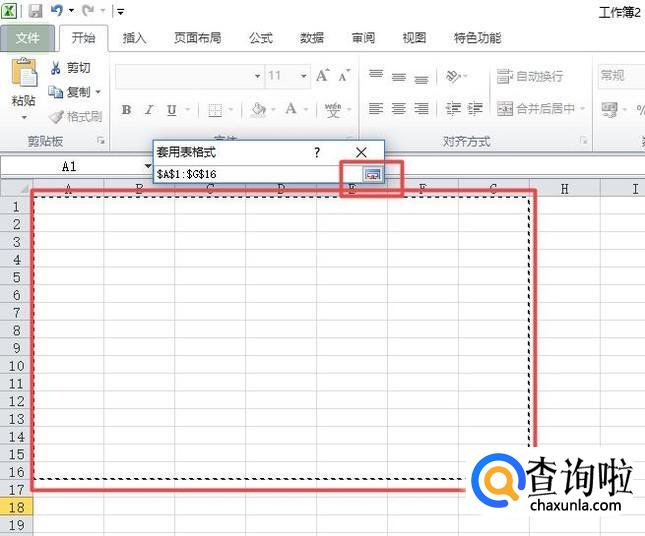Open the 公式 (Formulas) tab

(261, 38)
